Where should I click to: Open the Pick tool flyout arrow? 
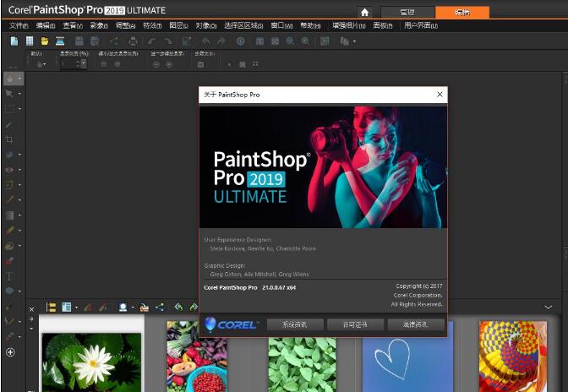click(x=19, y=94)
